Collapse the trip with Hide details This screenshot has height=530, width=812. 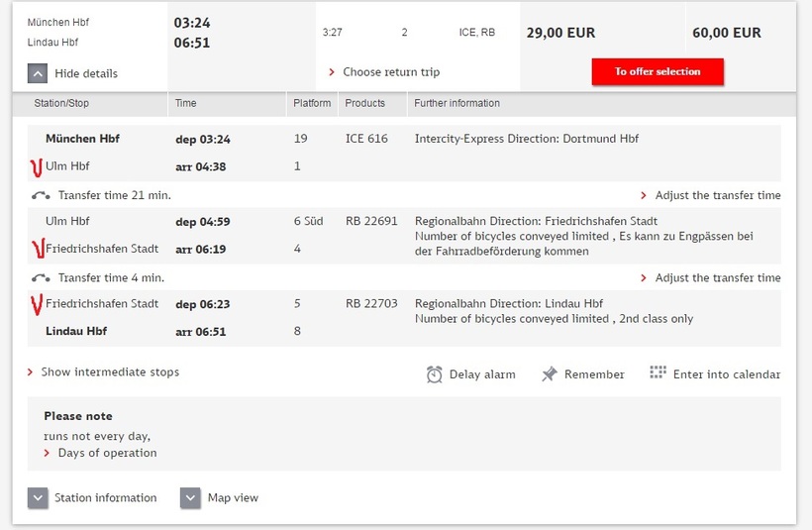coord(85,73)
